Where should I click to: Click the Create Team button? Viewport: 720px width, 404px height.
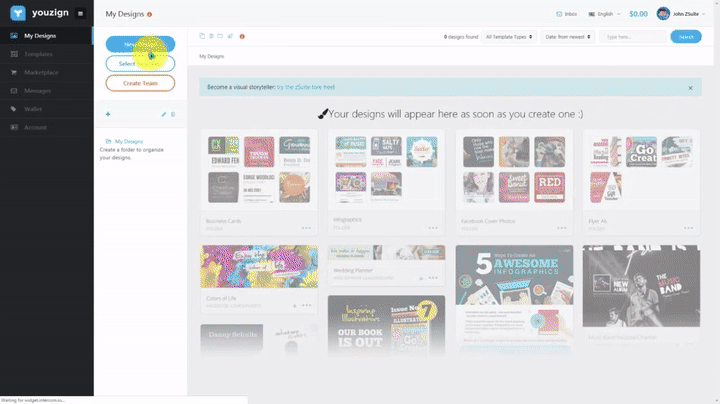coord(140,83)
